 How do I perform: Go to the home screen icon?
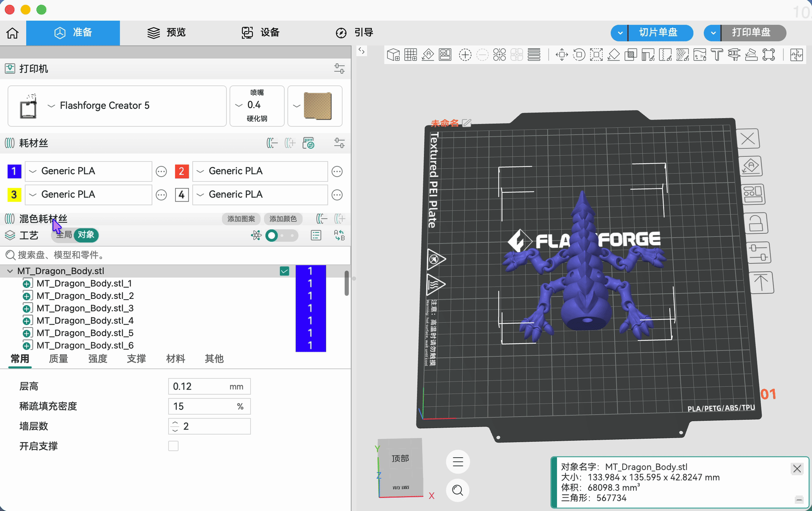(13, 33)
